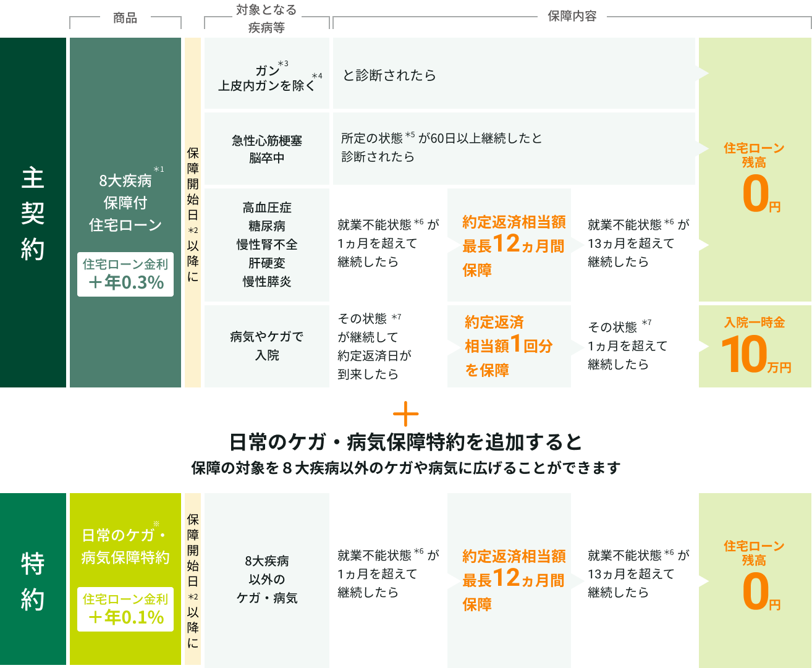Click 就業不能状態が13ヵ月を超えて in the 主契約 section
The image size is (812, 668).
tap(638, 243)
